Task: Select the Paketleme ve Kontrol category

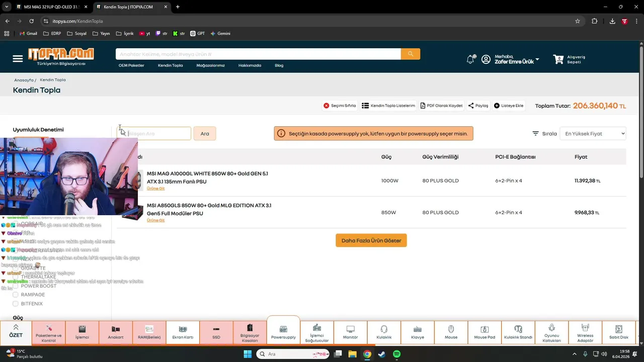Action: click(49, 332)
